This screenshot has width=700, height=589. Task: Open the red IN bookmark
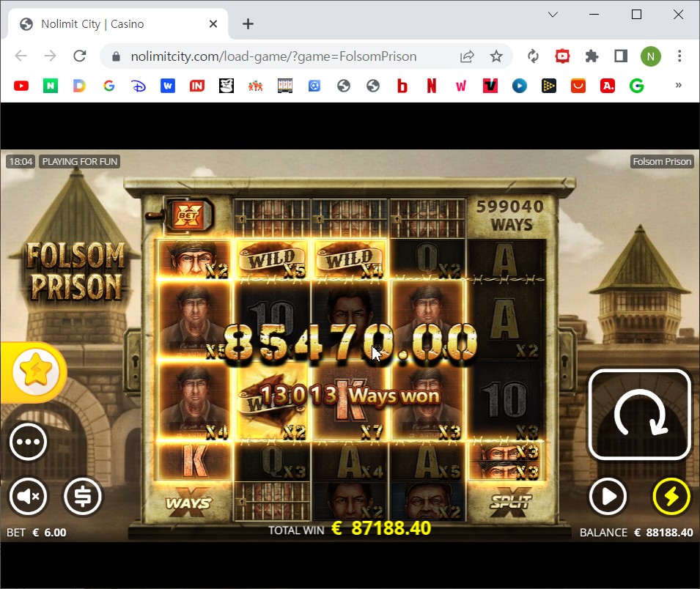197,86
